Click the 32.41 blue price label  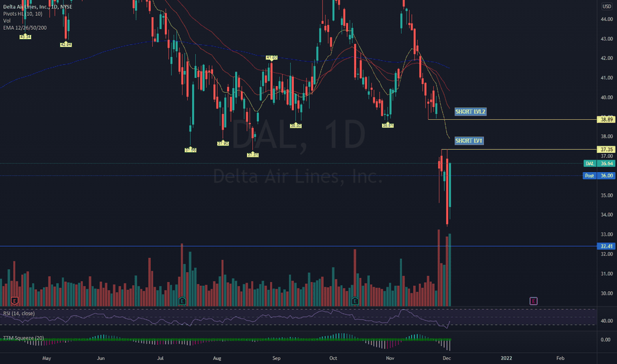pyautogui.click(x=606, y=246)
